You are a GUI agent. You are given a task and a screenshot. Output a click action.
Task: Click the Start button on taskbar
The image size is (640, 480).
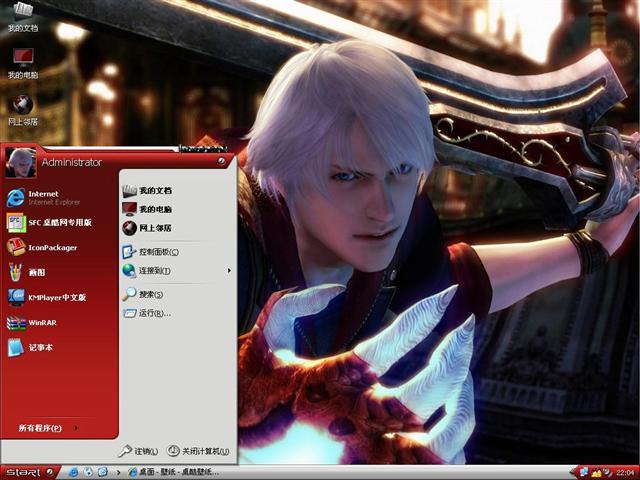point(28,471)
